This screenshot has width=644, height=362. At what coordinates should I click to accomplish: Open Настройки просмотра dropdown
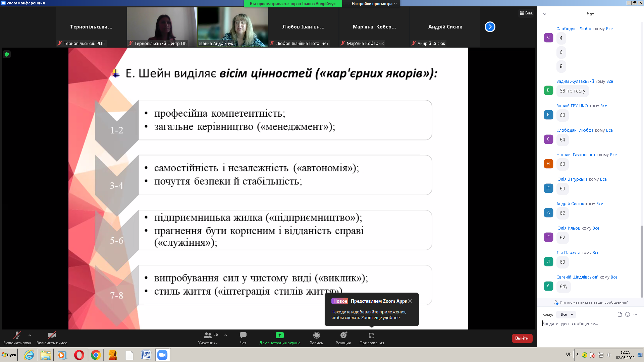click(x=374, y=4)
